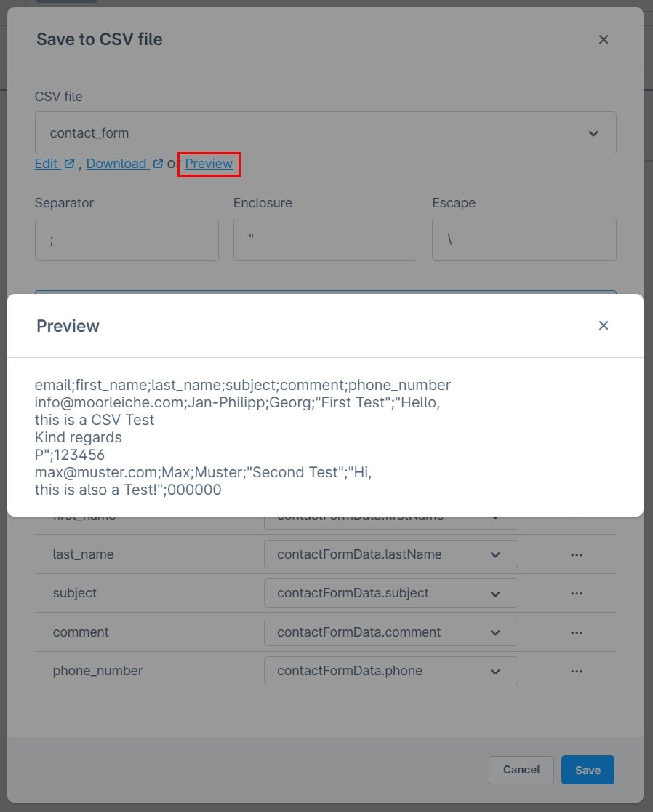Focus the Enclosure input field
Screen dimensions: 653x812
pos(325,239)
